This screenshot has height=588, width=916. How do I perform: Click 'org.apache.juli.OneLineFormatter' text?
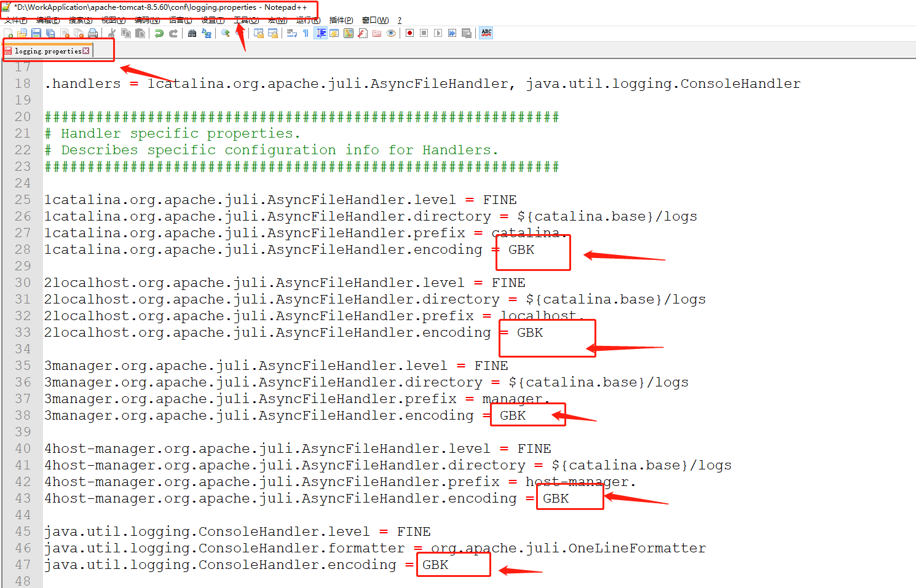pos(568,548)
